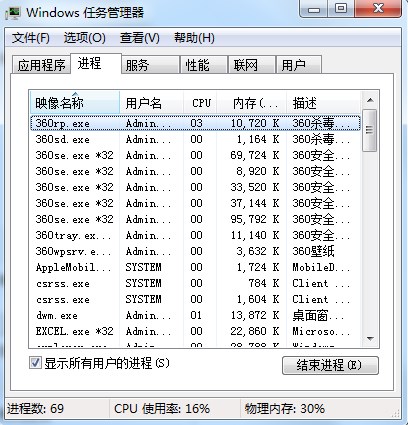Select 360se.exe using 37,144 K
The height and width of the screenshot is (425, 408).
(195, 203)
